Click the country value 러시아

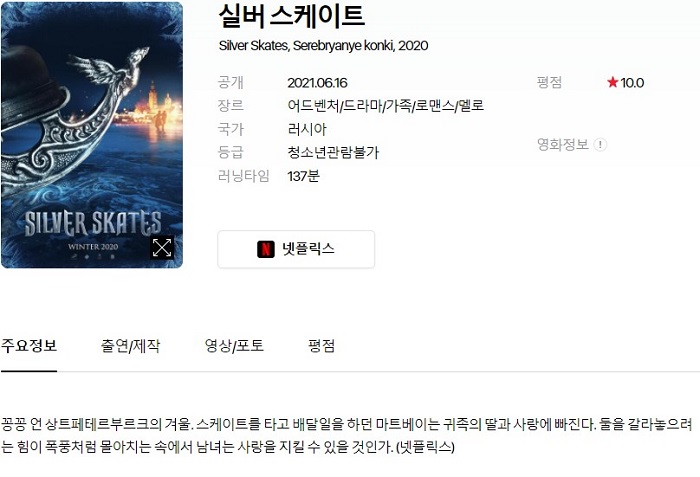pos(307,130)
